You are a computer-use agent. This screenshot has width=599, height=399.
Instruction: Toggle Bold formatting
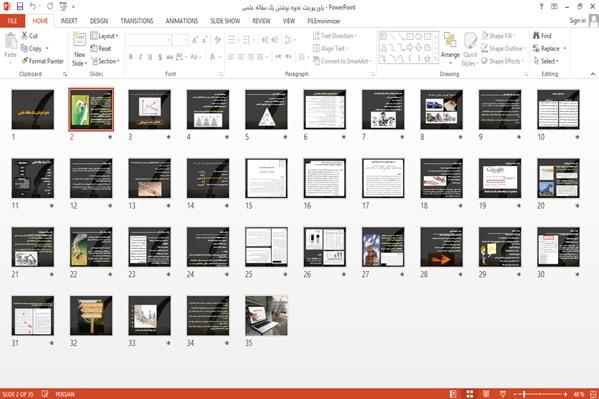[131, 57]
